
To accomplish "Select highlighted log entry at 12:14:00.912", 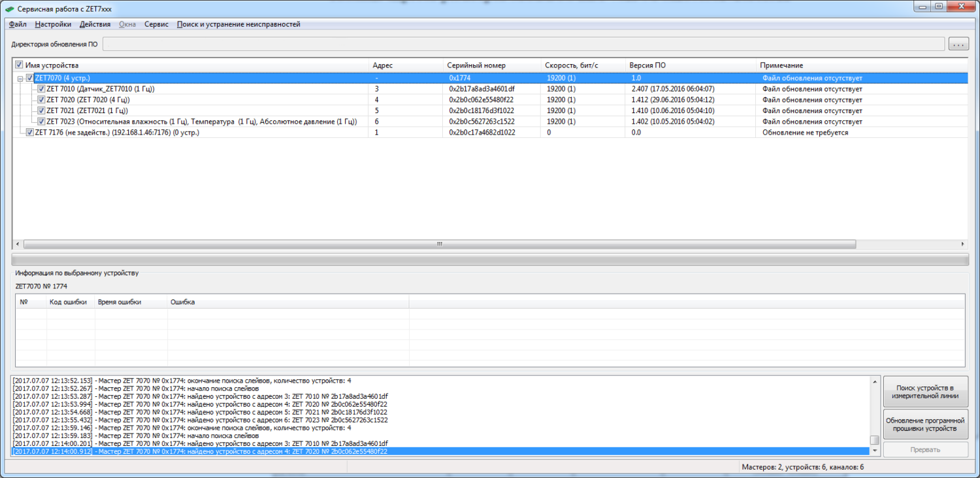I will tap(441, 451).
